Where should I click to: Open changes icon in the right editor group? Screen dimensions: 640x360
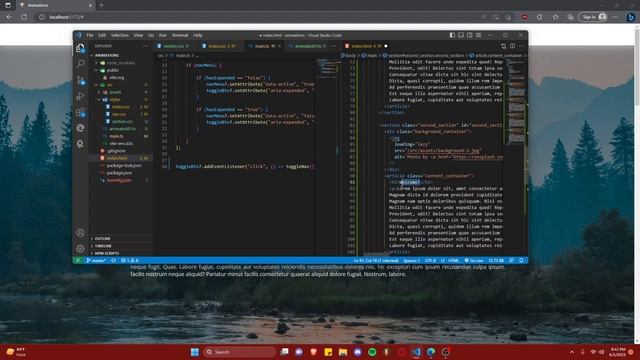(x=503, y=46)
